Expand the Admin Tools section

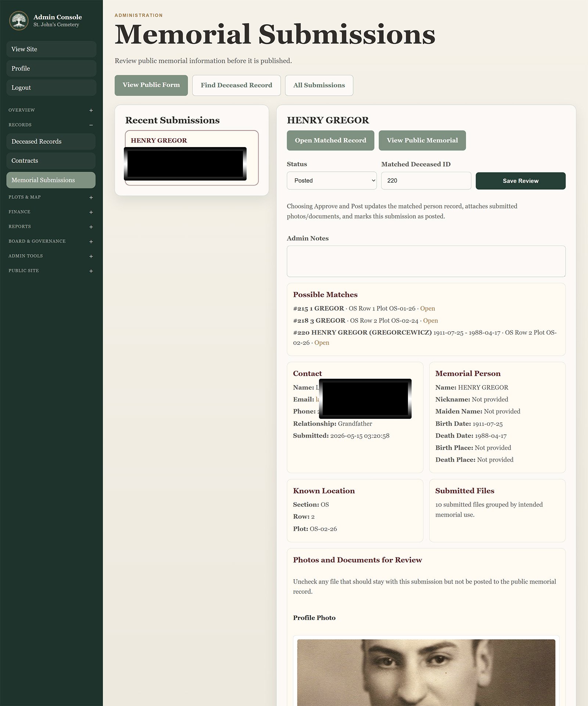[51, 256]
